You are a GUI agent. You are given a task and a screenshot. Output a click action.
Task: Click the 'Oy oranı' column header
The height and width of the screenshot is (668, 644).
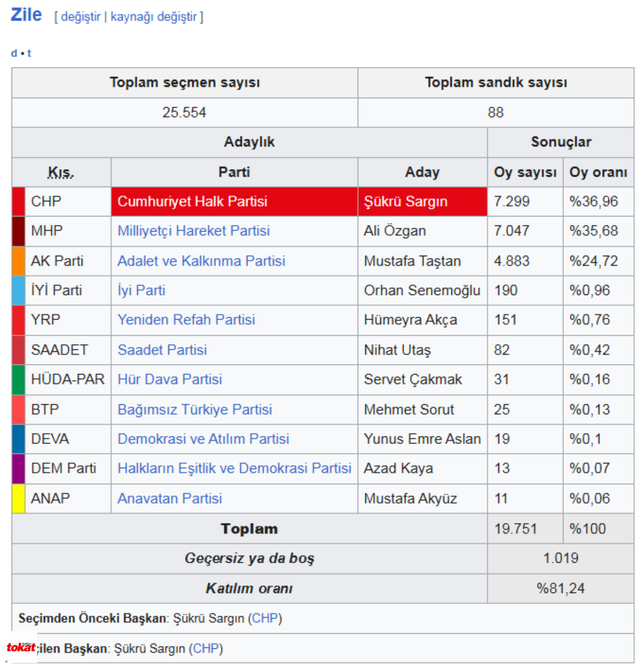pyautogui.click(x=598, y=172)
